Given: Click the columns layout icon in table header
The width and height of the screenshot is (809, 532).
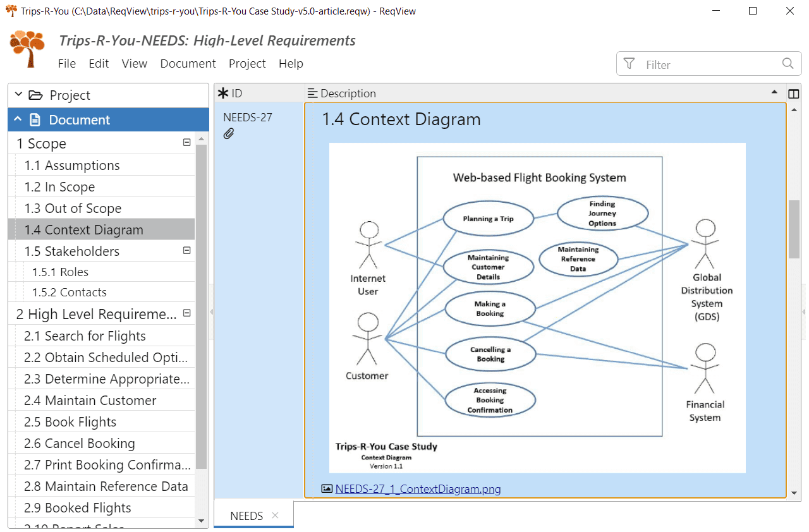Looking at the screenshot, I should pyautogui.click(x=794, y=94).
